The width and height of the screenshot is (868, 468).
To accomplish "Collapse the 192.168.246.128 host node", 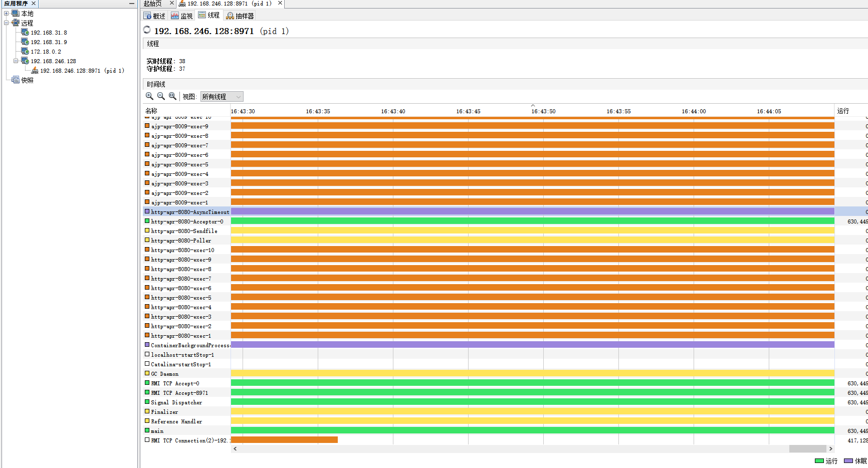I will click(16, 61).
